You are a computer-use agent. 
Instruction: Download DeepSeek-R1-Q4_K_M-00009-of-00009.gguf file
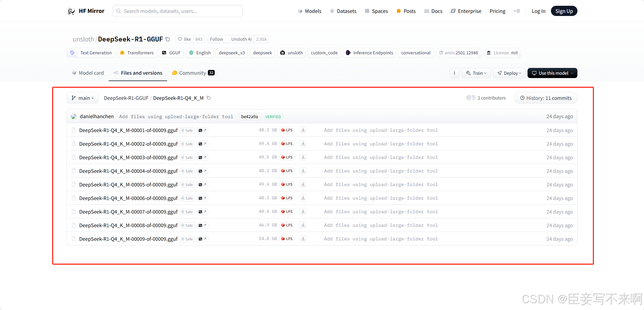coord(303,239)
